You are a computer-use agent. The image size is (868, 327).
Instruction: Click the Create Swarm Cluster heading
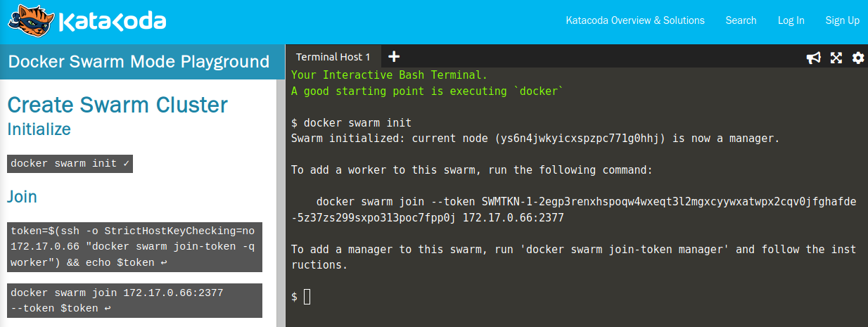(117, 105)
